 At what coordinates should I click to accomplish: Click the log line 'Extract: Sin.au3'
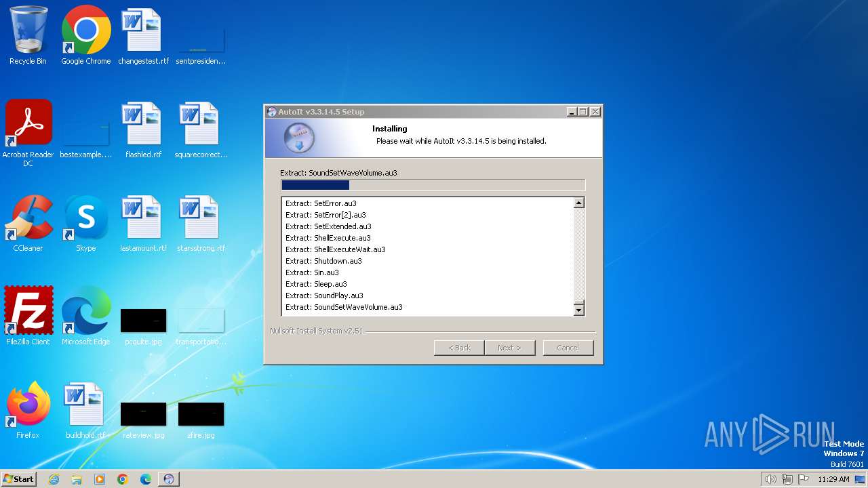click(x=312, y=272)
